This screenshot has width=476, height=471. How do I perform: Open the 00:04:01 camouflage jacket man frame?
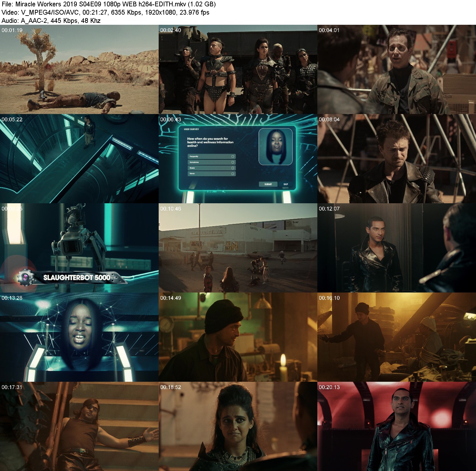[x=397, y=69]
